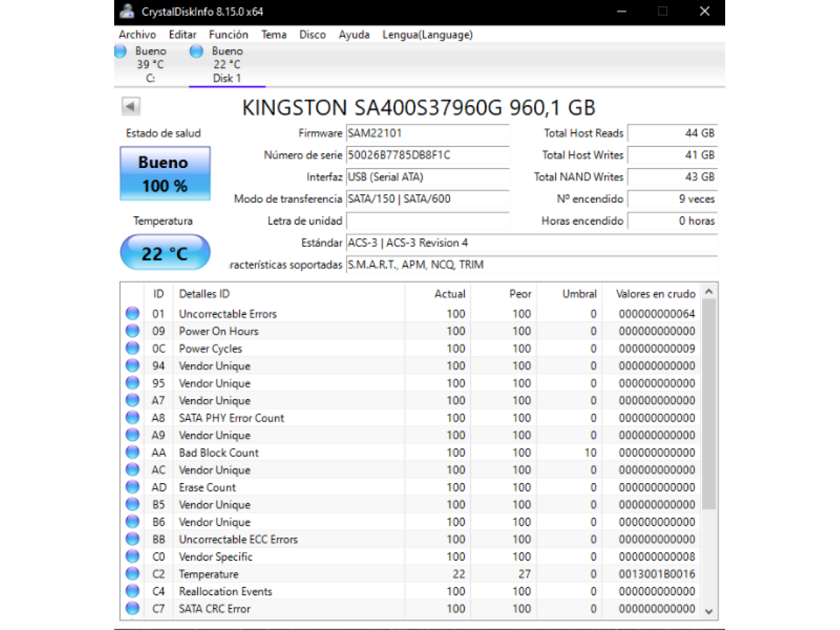Click the Estándar field ACS-3 Revision 4
The image size is (840, 630).
pos(532,243)
